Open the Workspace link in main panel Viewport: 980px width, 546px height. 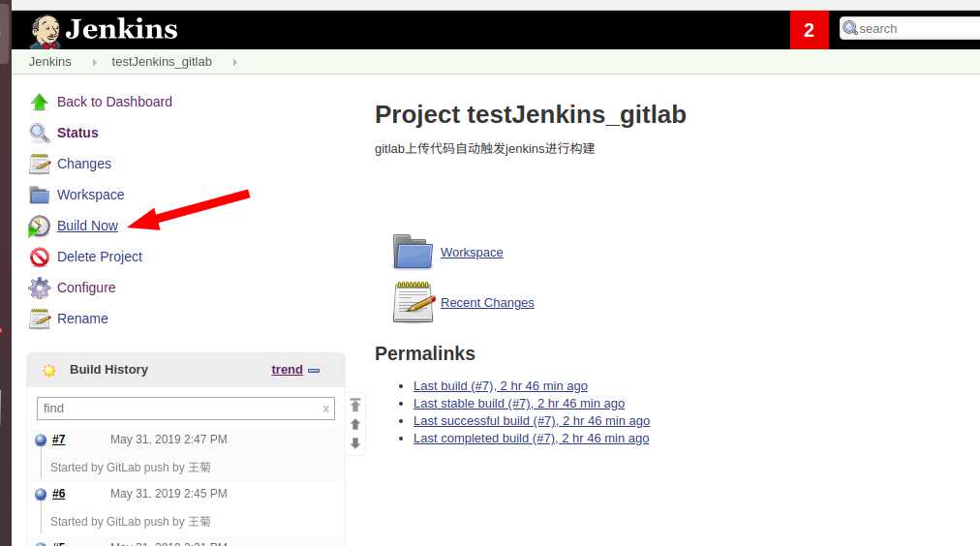click(x=472, y=253)
